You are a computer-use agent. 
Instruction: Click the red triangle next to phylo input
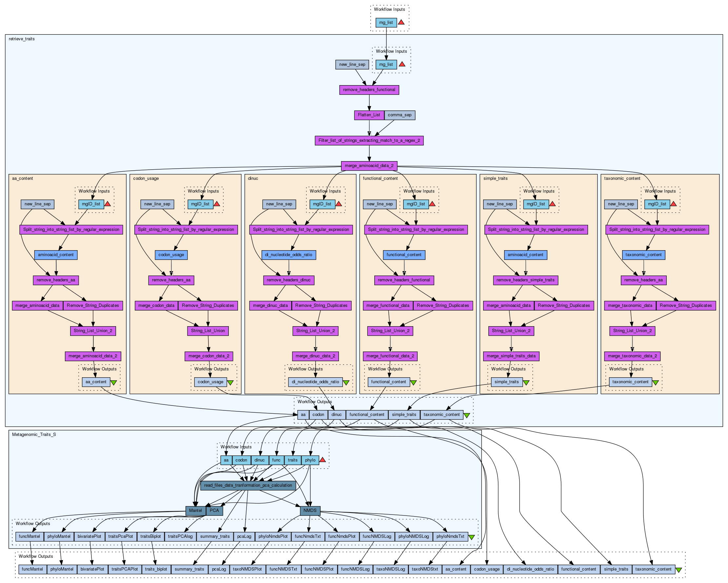[323, 460]
